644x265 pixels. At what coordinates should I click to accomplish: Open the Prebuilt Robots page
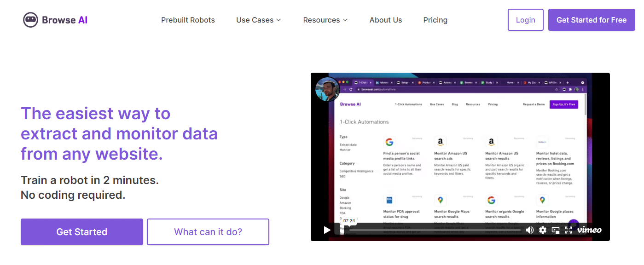click(188, 20)
